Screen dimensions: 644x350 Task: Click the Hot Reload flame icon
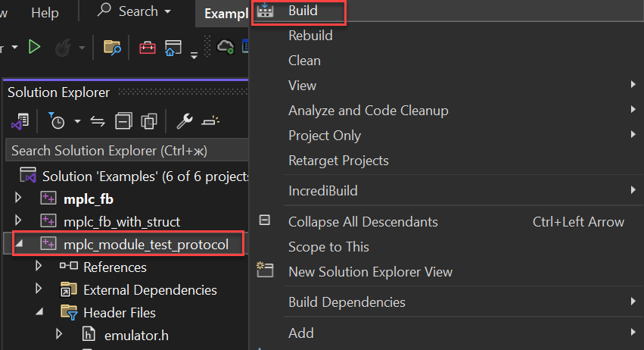64,48
